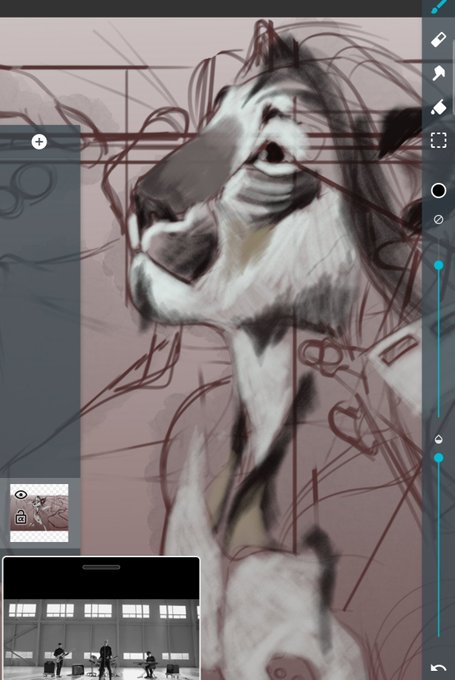Select the Brush tool

click(439, 7)
